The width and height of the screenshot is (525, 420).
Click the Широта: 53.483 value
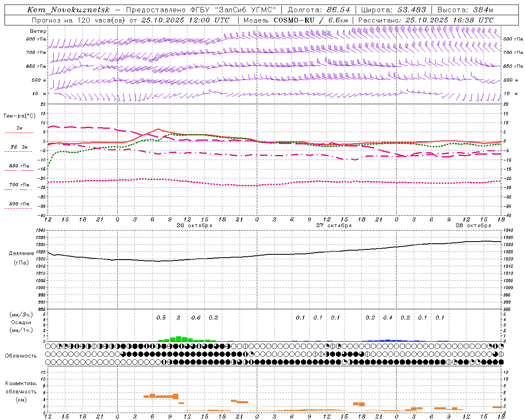(393, 10)
